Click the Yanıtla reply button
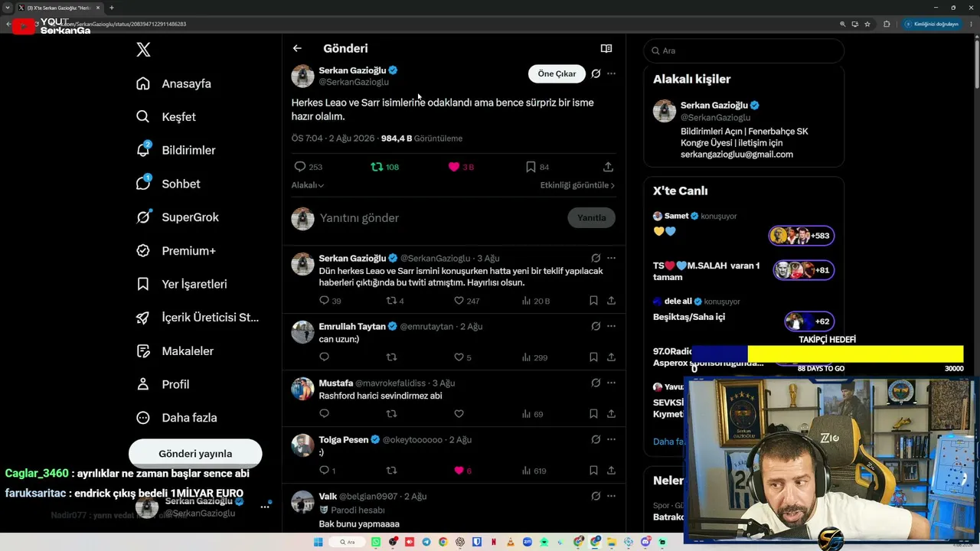The width and height of the screenshot is (980, 551). click(x=592, y=217)
